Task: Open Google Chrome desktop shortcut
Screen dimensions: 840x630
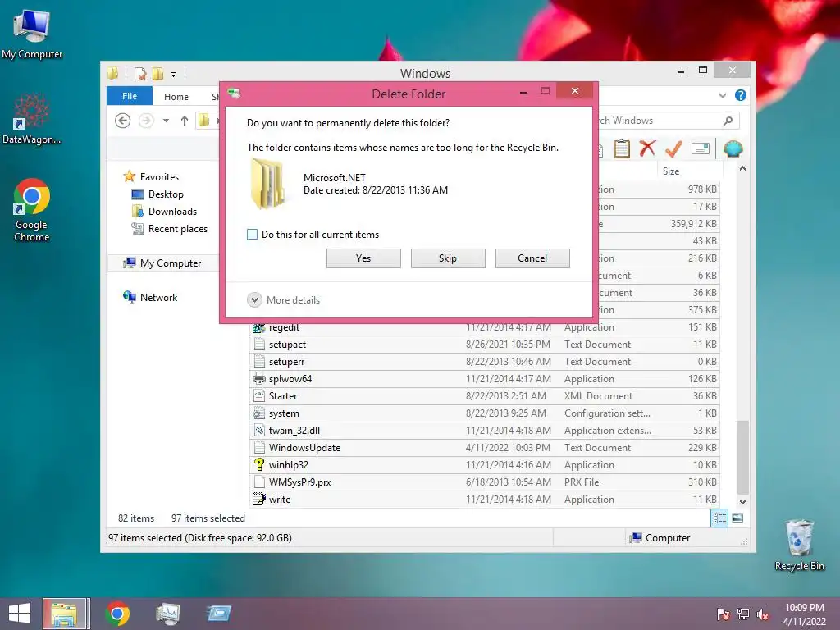Action: click(32, 211)
